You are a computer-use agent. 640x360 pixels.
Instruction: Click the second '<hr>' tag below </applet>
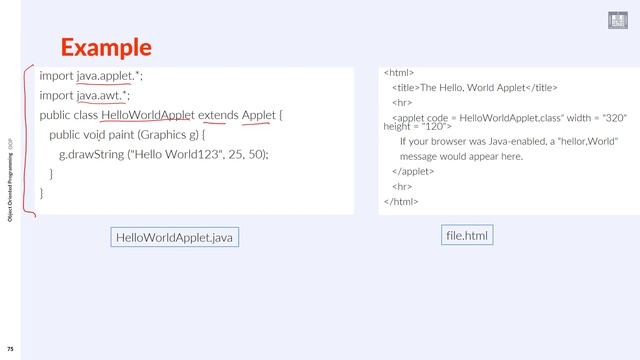[402, 187]
